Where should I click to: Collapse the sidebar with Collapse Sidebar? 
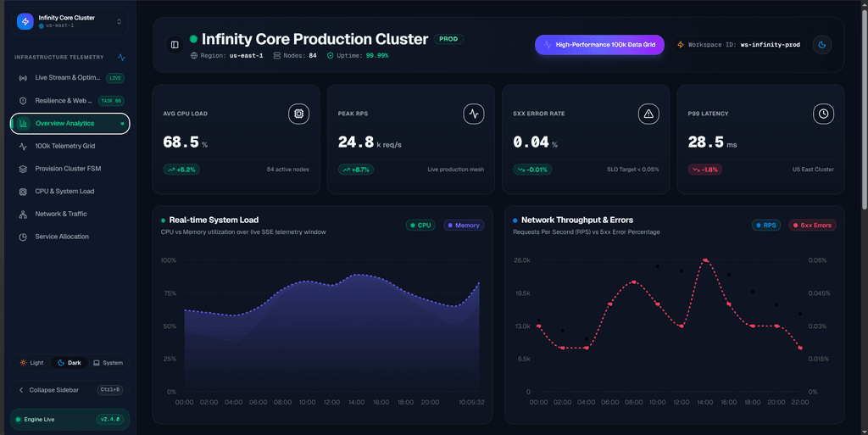pyautogui.click(x=70, y=390)
